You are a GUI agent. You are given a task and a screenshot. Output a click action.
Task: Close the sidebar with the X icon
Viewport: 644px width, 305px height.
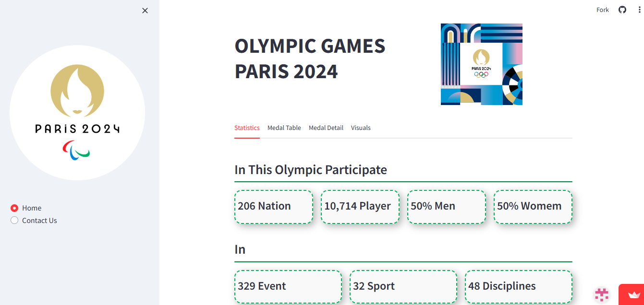pyautogui.click(x=145, y=11)
